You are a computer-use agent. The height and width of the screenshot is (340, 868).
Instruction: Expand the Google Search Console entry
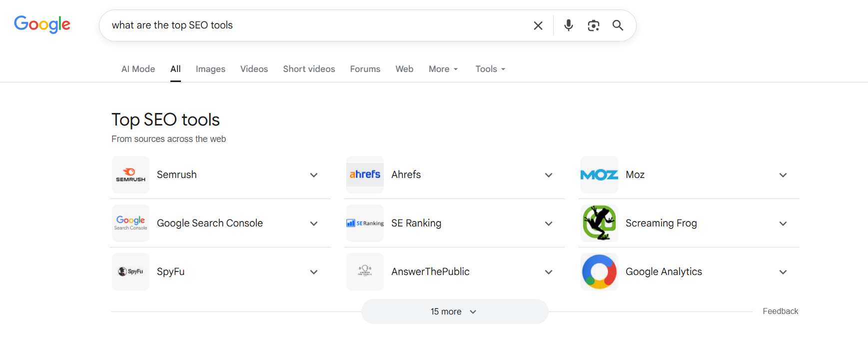coord(314,223)
